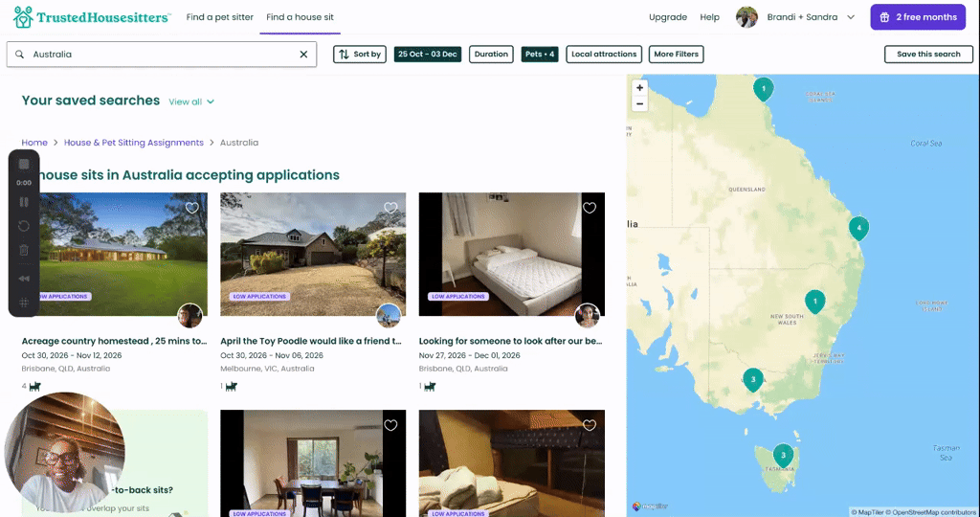Zoom in on the map

pyautogui.click(x=639, y=88)
